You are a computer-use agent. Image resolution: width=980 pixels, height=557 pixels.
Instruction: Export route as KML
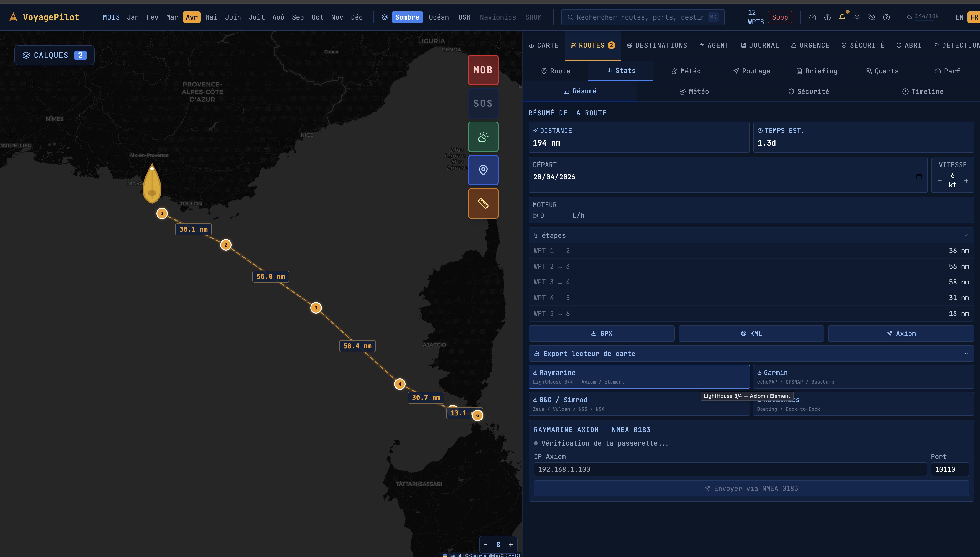751,334
